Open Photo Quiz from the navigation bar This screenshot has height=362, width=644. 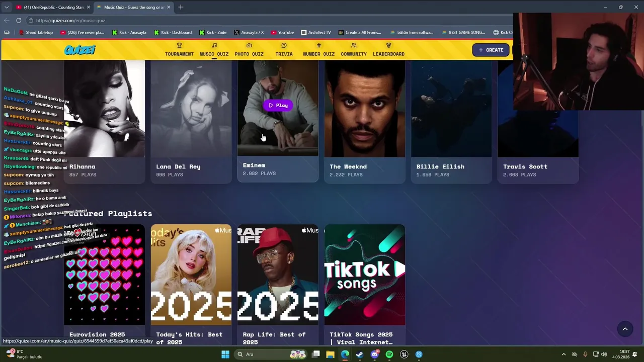pos(249,50)
